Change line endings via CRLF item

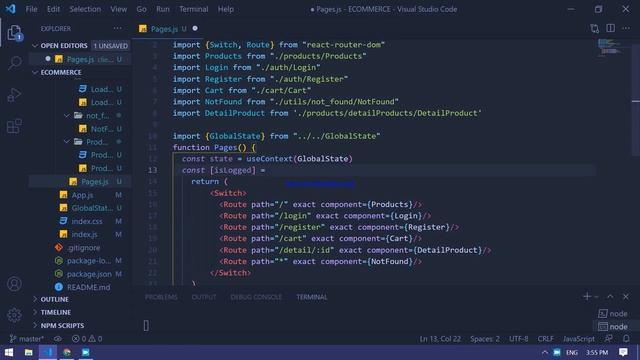click(x=545, y=339)
